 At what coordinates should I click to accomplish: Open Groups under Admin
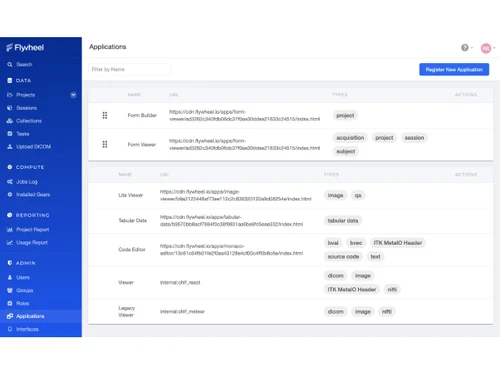pos(25,290)
